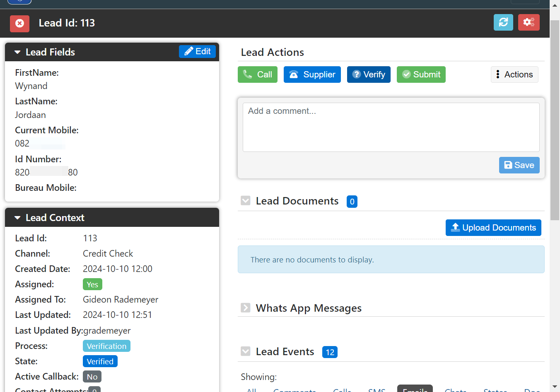Click the vertical scrollbar thumb
The width and height of the screenshot is (560, 392).
point(555,120)
